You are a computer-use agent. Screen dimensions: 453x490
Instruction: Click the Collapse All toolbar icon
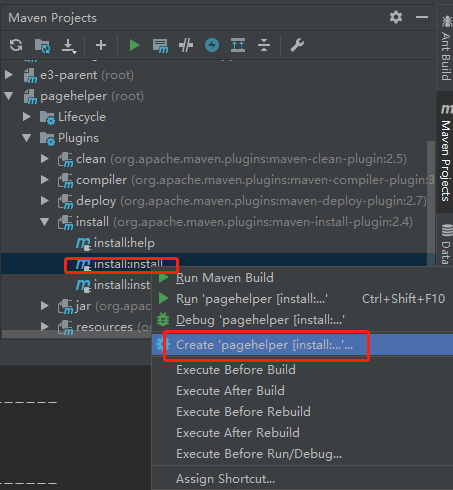click(264, 45)
